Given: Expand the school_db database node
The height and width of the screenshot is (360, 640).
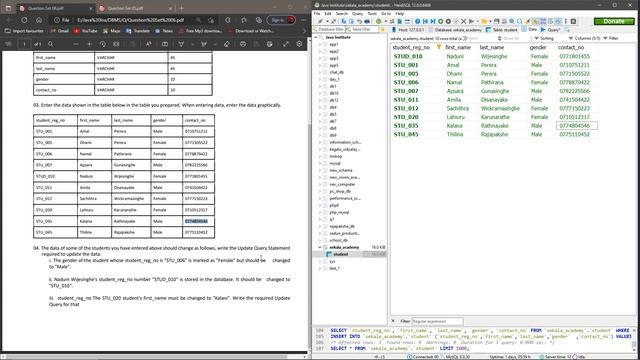Looking at the screenshot, I should coord(320,240).
